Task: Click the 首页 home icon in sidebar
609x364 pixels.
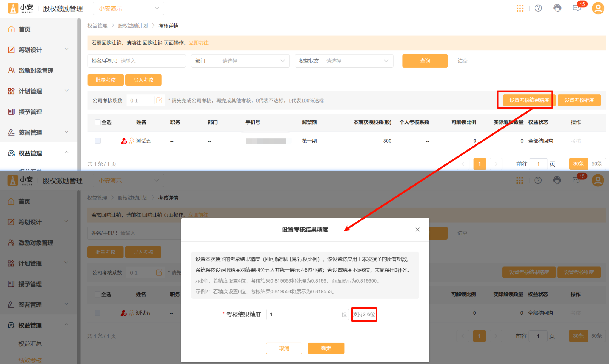Action: pos(11,29)
